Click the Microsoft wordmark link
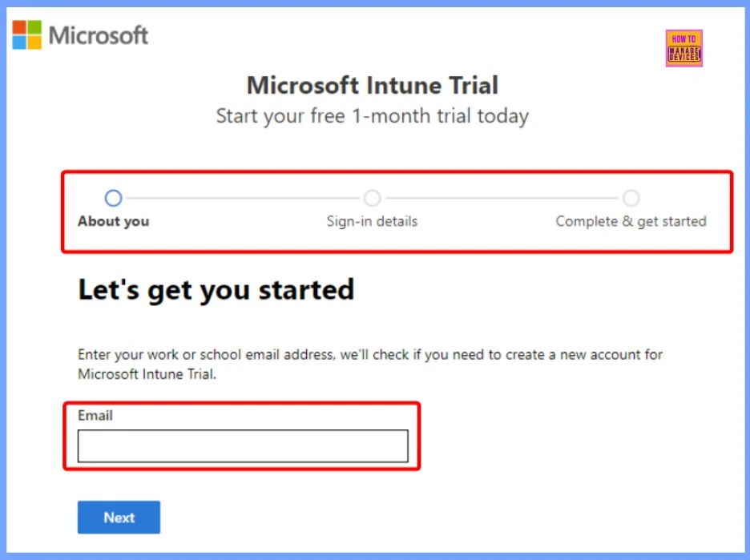Screen dimensions: 750x560 pyautogui.click(x=98, y=35)
